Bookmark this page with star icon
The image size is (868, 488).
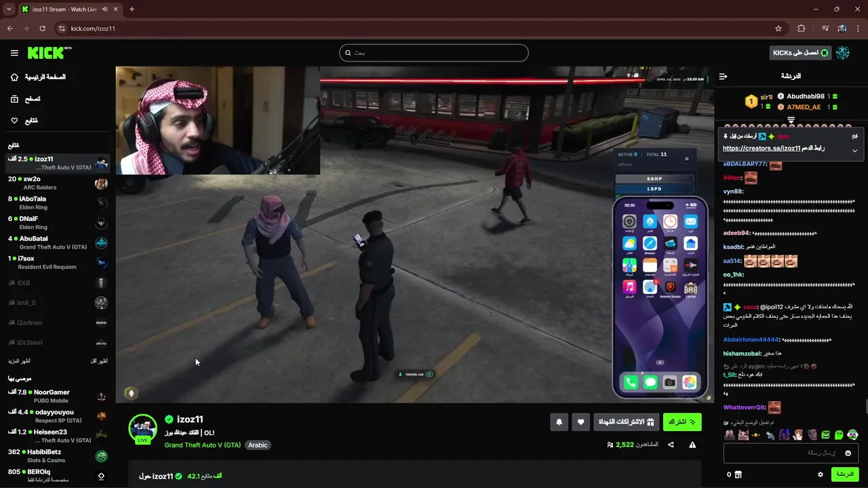[x=778, y=28]
